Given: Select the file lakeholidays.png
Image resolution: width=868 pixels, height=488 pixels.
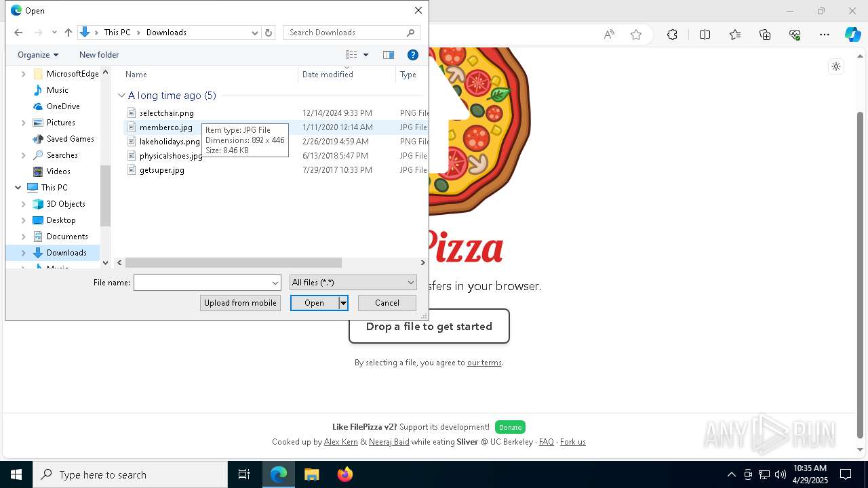Looking at the screenshot, I should click(x=170, y=142).
